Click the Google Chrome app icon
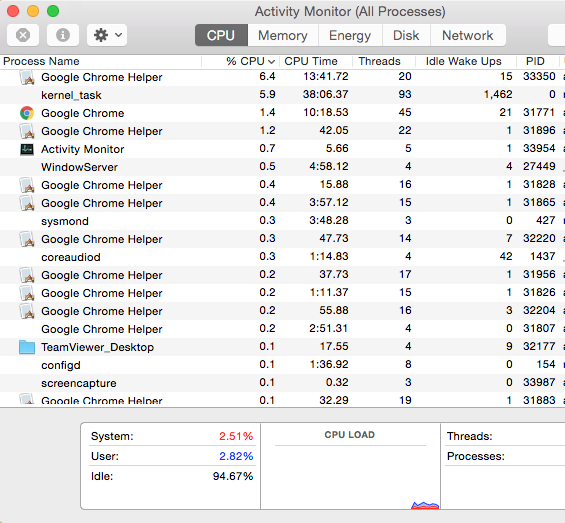 (x=27, y=113)
